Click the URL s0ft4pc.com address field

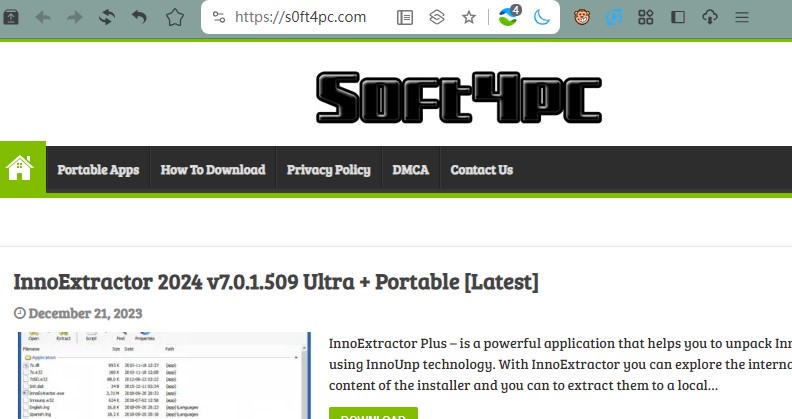301,17
